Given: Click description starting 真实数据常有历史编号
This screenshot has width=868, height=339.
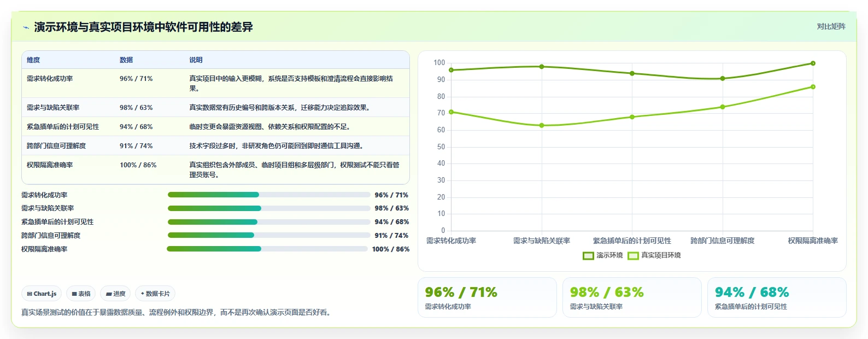Looking at the screenshot, I should (x=281, y=108).
